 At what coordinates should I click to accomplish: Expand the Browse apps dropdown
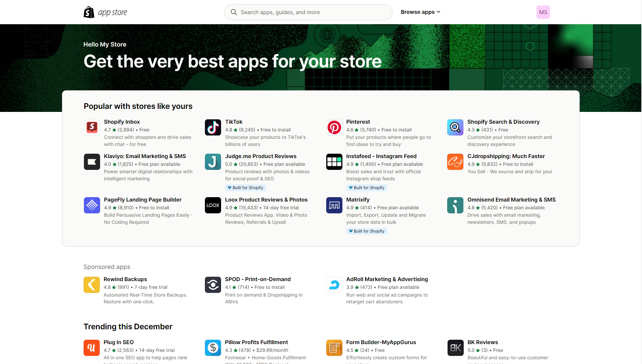421,12
